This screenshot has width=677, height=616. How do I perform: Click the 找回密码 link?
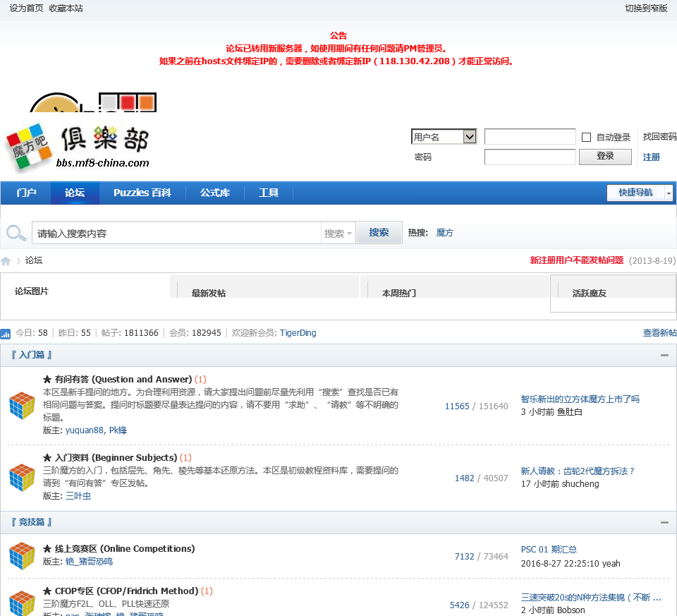point(659,136)
